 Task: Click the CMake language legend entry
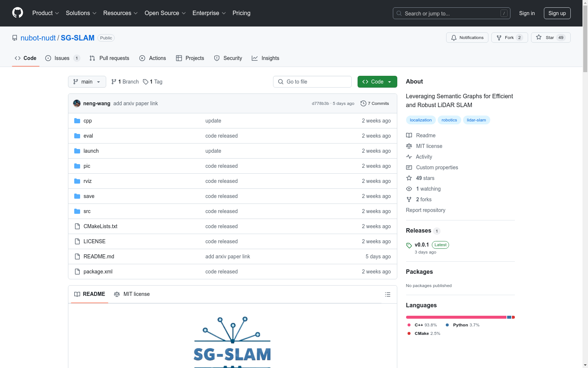pos(424,333)
